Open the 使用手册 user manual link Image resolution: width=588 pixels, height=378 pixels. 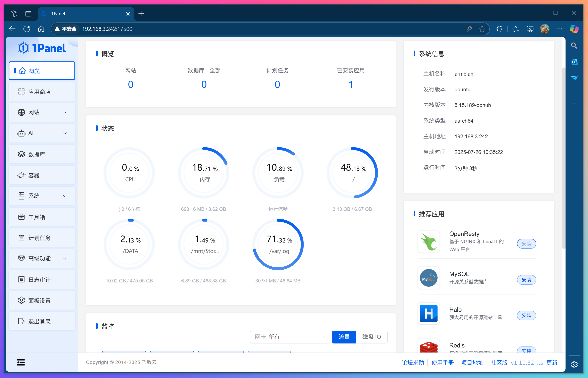(442, 363)
